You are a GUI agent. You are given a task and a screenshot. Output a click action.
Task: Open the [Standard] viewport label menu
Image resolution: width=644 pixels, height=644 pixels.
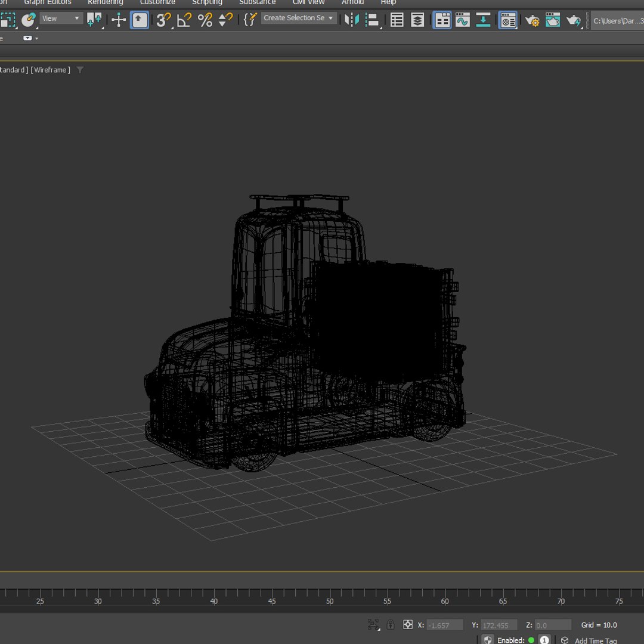point(14,70)
